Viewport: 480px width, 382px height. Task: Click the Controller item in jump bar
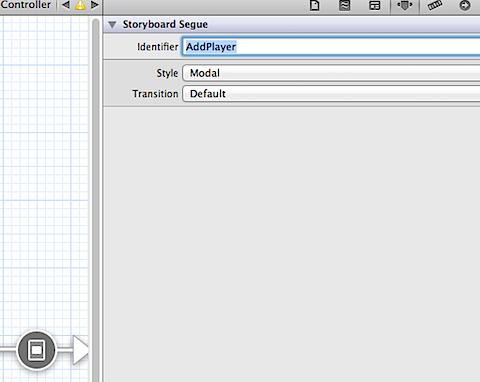click(25, 5)
